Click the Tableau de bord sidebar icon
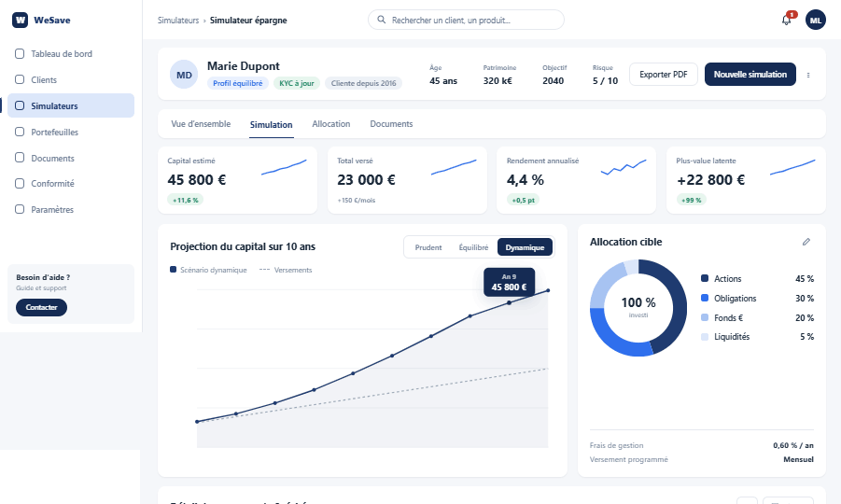Screen dimensions: 841x504 (x=20, y=53)
